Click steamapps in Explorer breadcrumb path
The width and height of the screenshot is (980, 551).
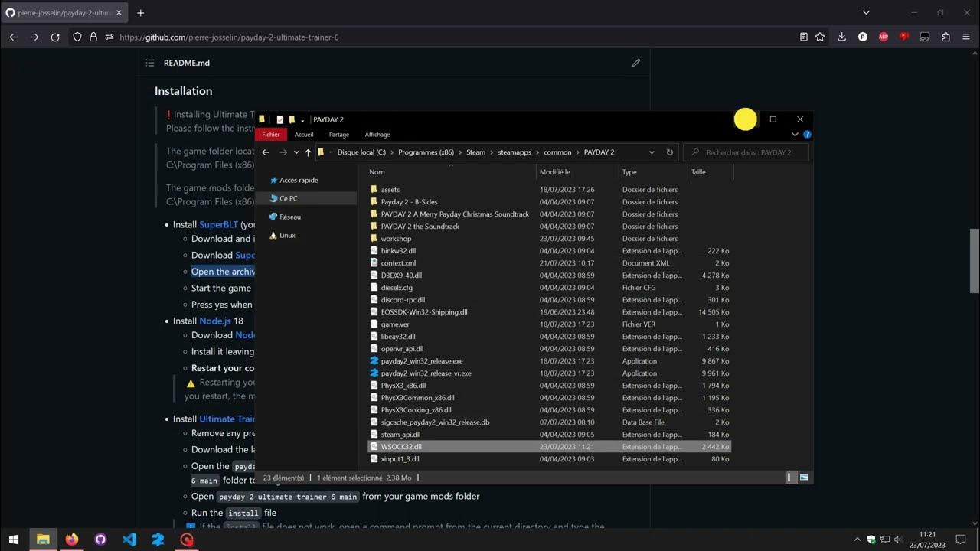tap(514, 152)
